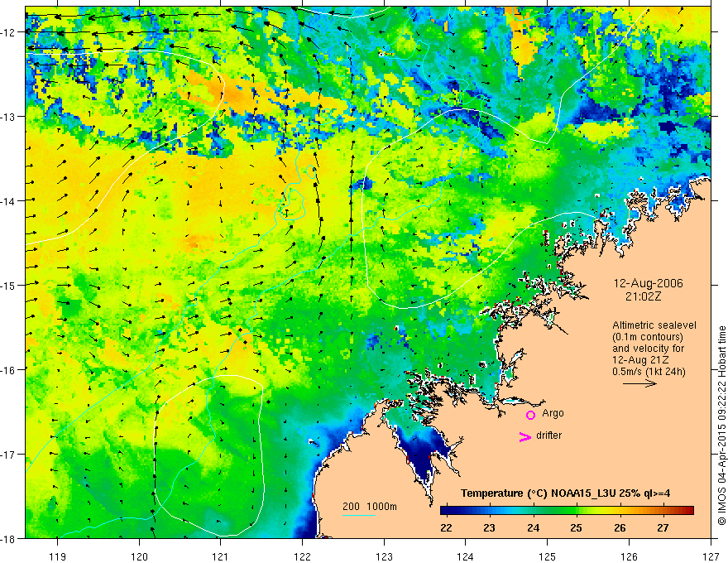Click latitude axis label -12
Screen dimensions: 728x563
coord(9,32)
